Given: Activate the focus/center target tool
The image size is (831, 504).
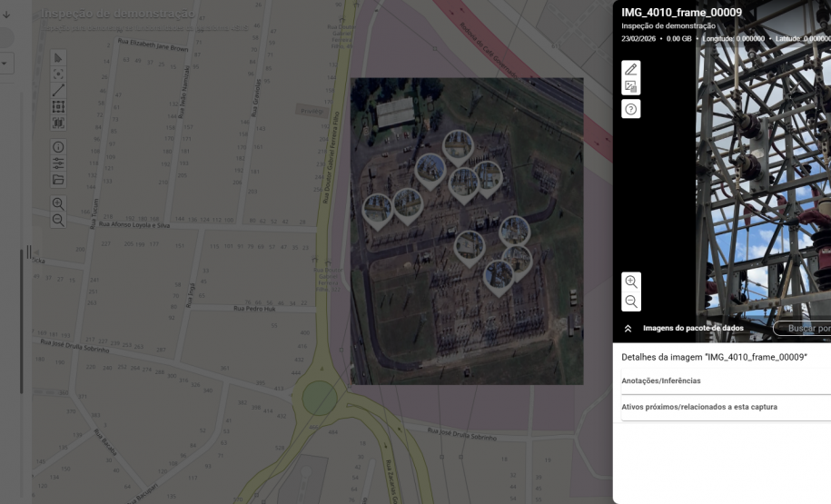Looking at the screenshot, I should (x=58, y=74).
